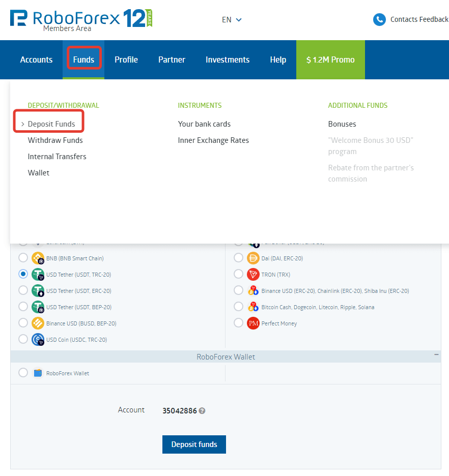449x476 pixels.
Task: Choose USD Tether (USDT, BEP-20) option
Action: click(23, 306)
